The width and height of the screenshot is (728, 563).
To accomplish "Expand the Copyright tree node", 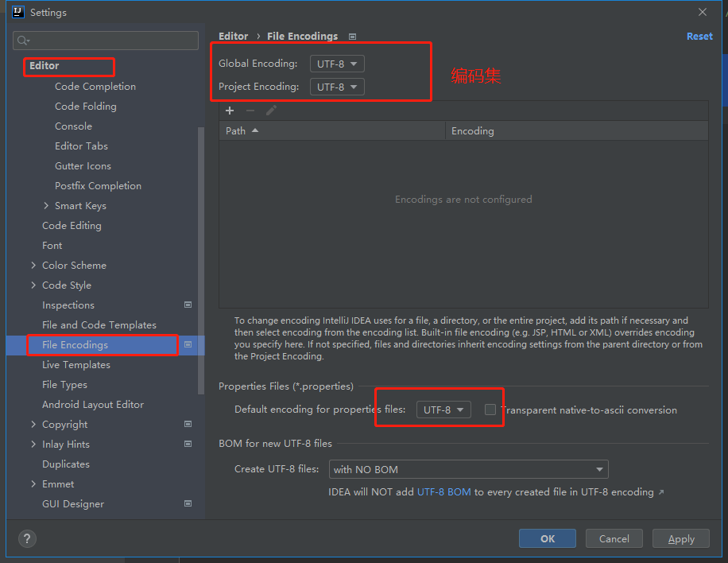I will pos(33,424).
